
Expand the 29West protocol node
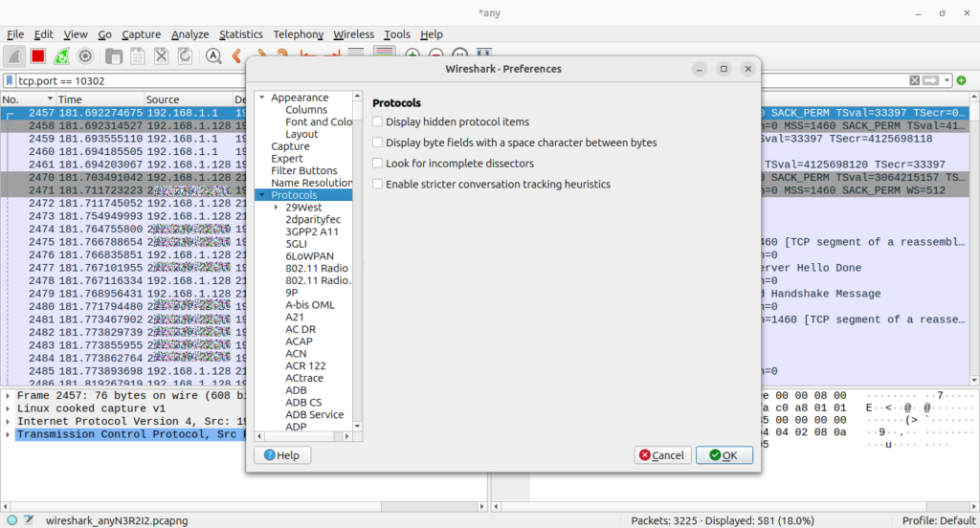pyautogui.click(x=277, y=207)
